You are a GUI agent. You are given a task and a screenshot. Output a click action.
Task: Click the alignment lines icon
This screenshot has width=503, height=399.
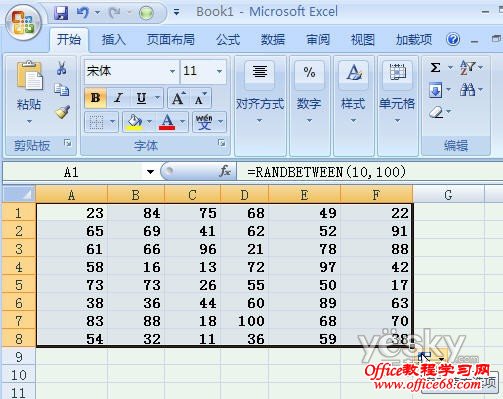coord(259,72)
